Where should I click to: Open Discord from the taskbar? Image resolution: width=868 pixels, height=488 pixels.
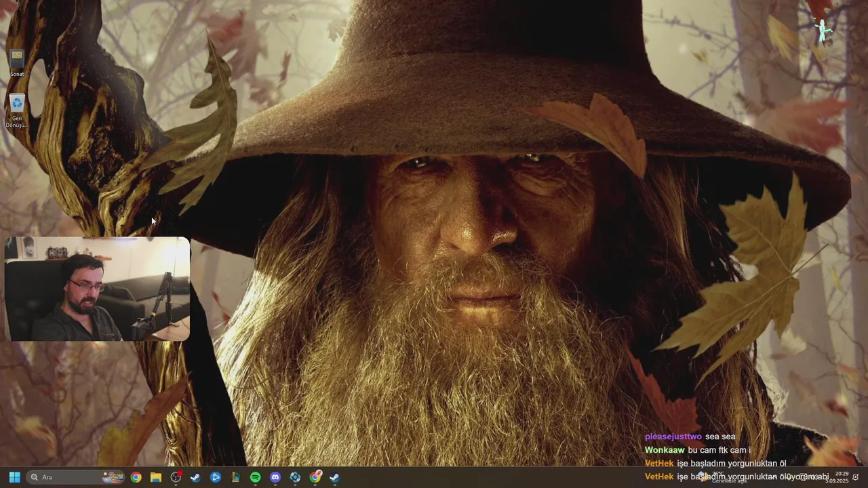275,477
